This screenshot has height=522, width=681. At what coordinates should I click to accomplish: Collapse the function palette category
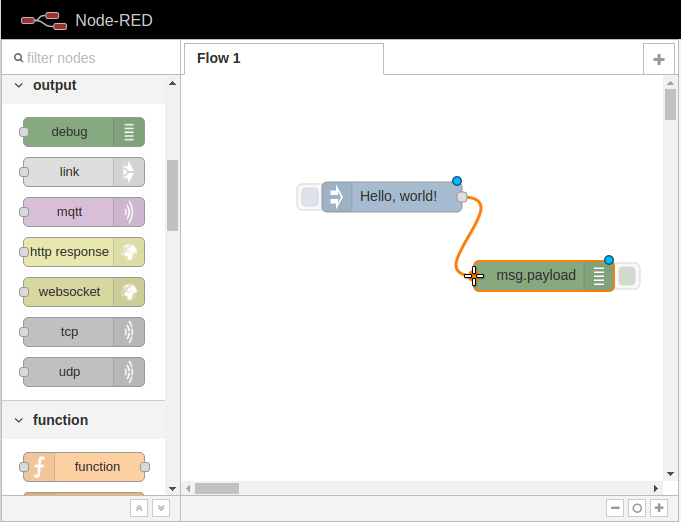click(x=19, y=420)
